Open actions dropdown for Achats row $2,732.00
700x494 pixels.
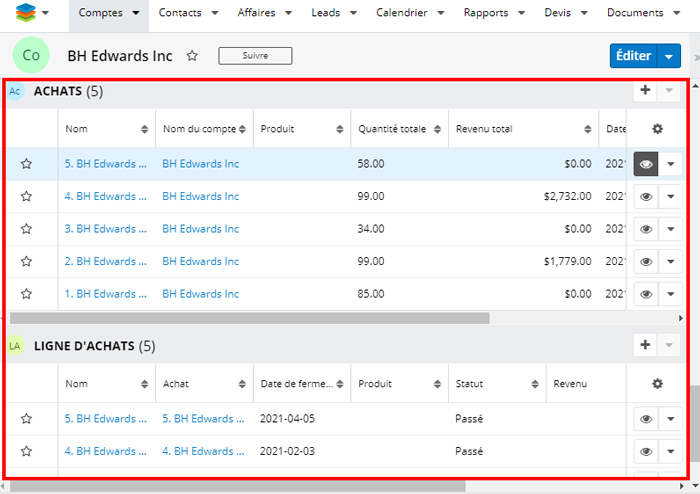[x=671, y=196]
